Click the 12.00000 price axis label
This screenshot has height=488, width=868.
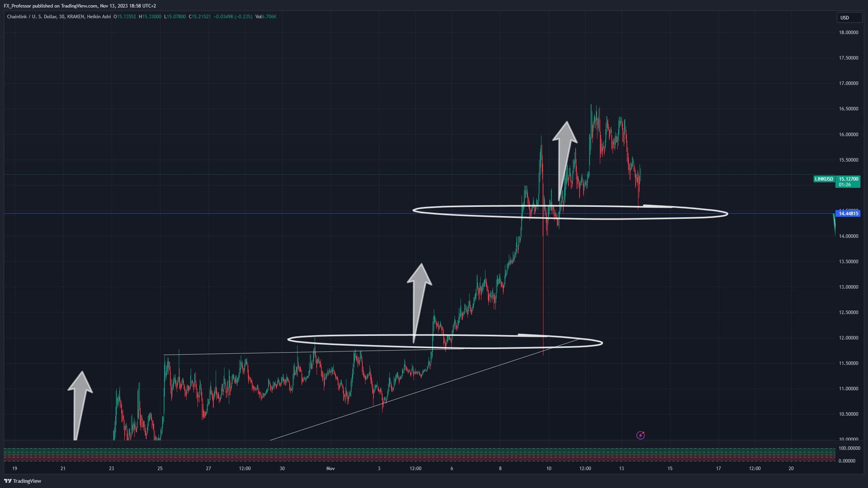point(849,338)
